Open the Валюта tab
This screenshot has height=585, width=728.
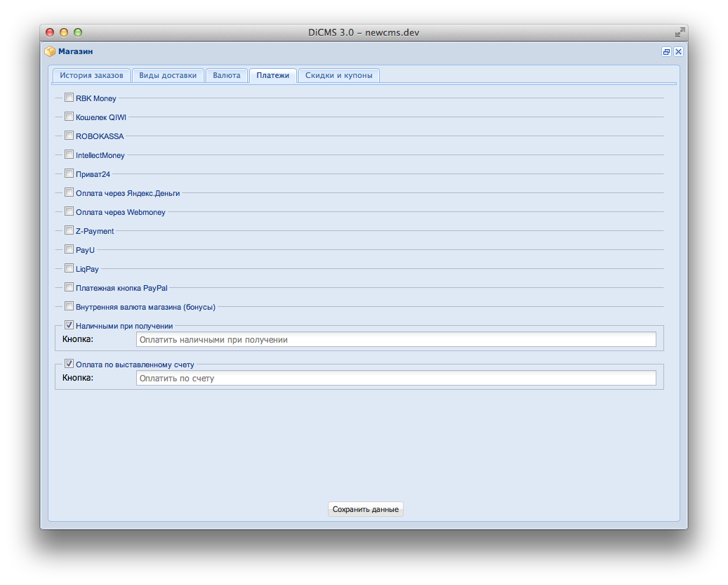click(x=227, y=75)
